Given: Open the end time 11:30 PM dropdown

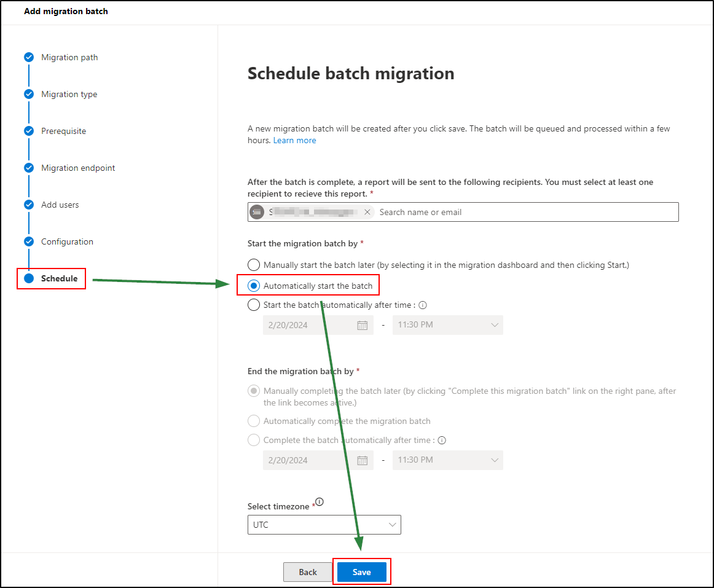Looking at the screenshot, I should 447,460.
